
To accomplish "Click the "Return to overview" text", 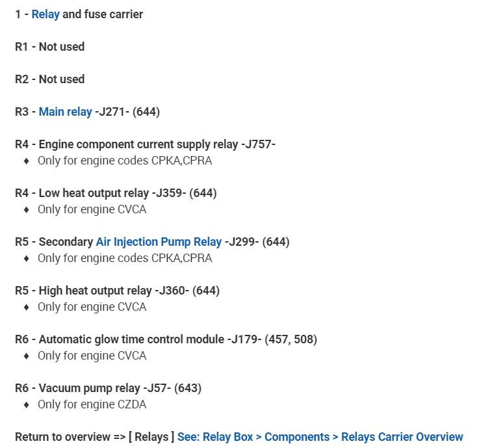I will pyautogui.click(x=62, y=437).
